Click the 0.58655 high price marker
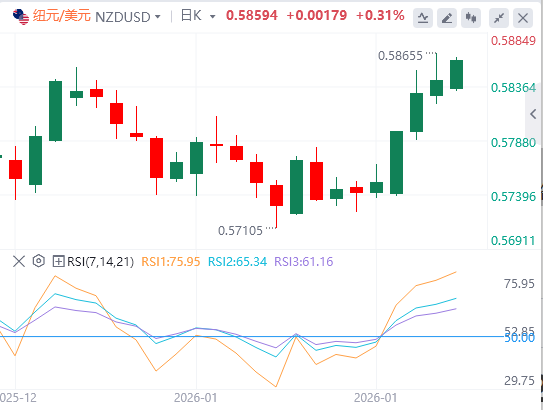 click(400, 56)
